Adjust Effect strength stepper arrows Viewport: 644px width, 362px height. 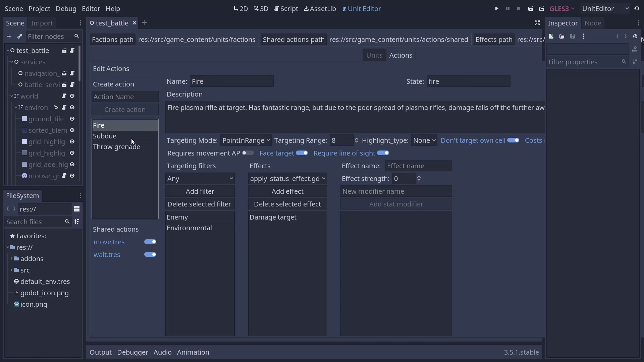(x=419, y=179)
